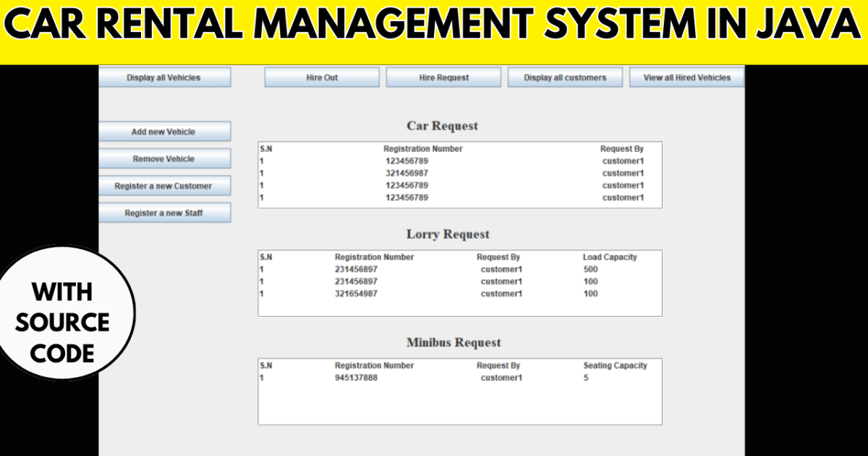Open View all Hired Vehicles
Viewport: 868px width, 456px height.
(x=686, y=77)
